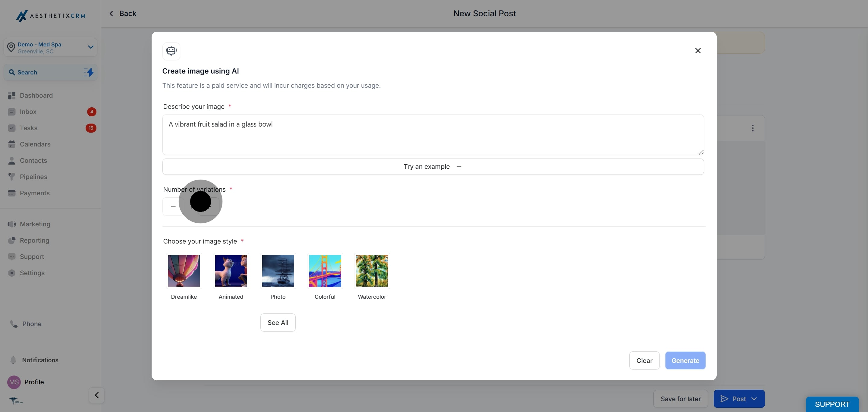Choose the Photo image style
868x412 pixels.
tap(278, 271)
